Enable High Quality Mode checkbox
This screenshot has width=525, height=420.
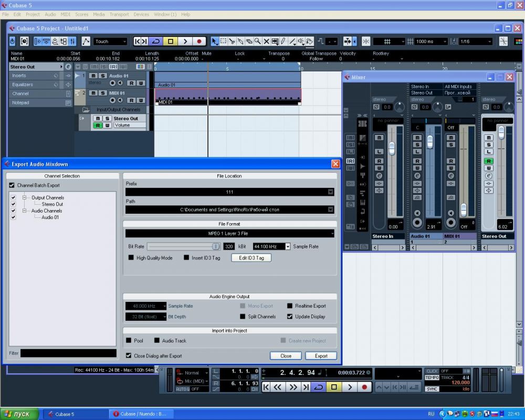pos(131,258)
